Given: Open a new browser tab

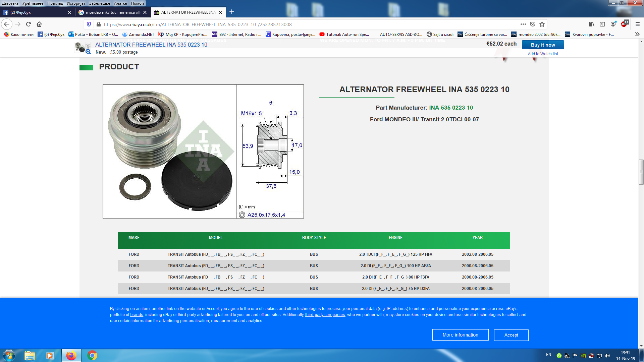Looking at the screenshot, I should tap(232, 12).
